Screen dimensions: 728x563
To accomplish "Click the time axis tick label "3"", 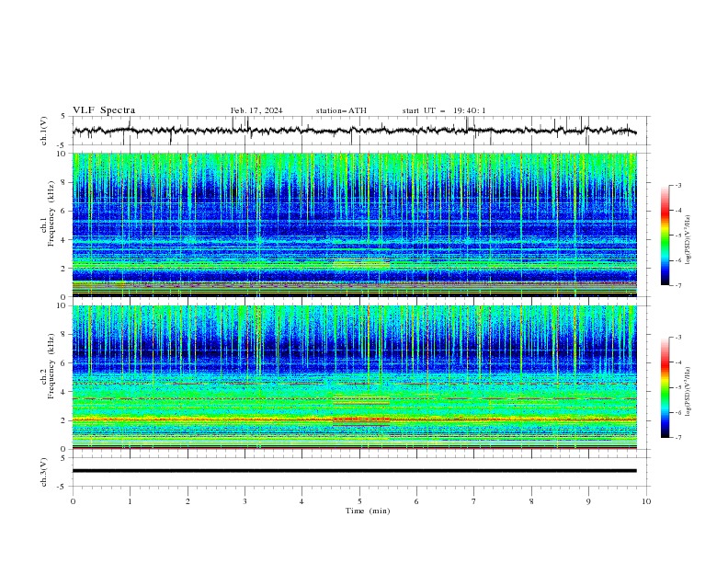I will click(x=245, y=501).
